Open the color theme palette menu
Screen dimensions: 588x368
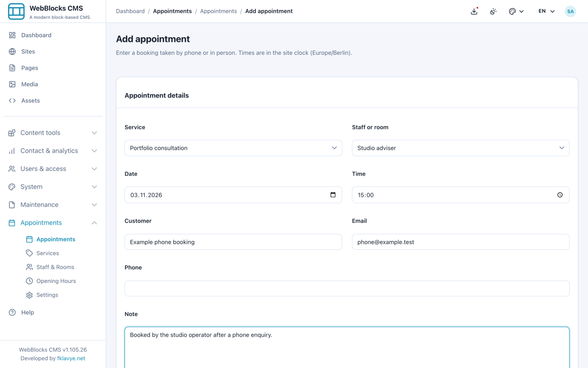pos(516,11)
